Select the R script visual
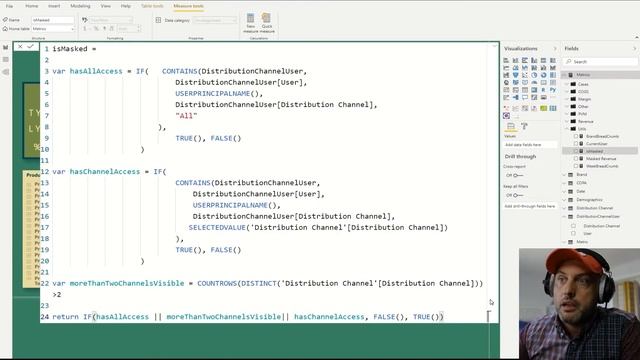Viewport: 640px width, 360px height. pyautogui.click(x=543, y=90)
